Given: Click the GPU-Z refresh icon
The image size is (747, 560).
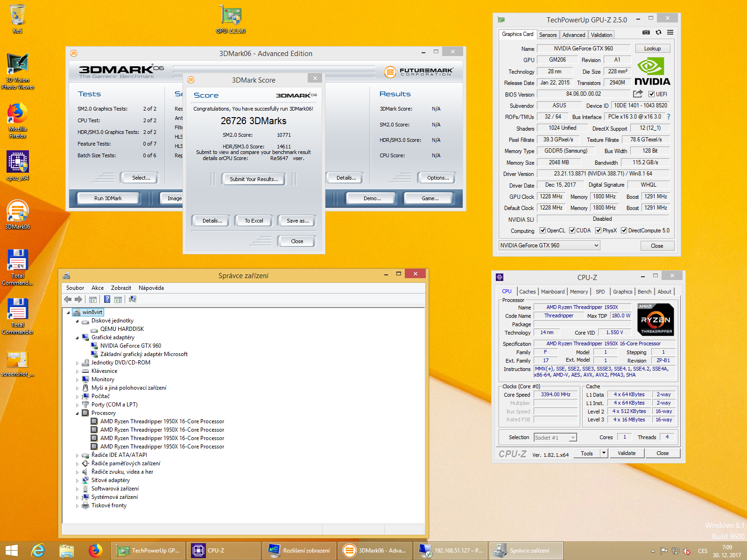Looking at the screenshot, I should tap(658, 32).
